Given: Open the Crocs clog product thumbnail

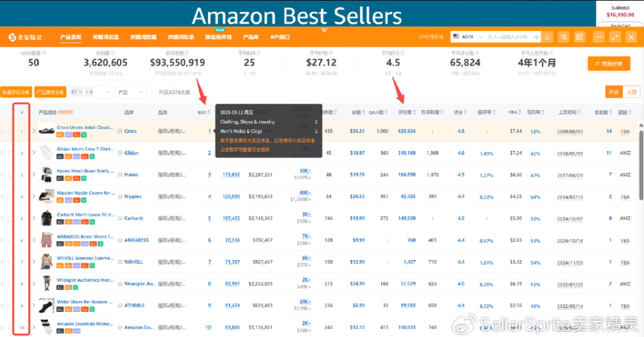Looking at the screenshot, I should pyautogui.click(x=46, y=131).
